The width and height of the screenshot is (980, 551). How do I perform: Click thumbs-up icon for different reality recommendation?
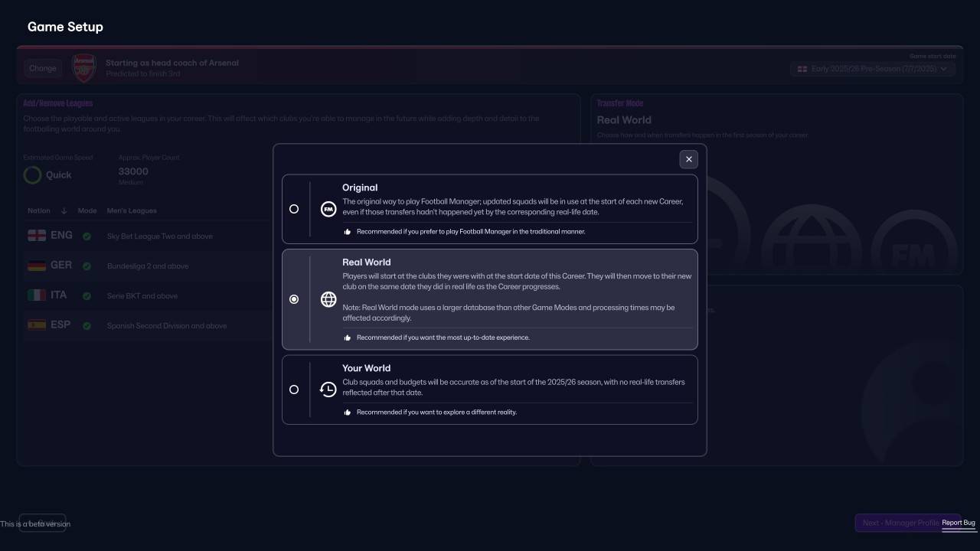[348, 412]
